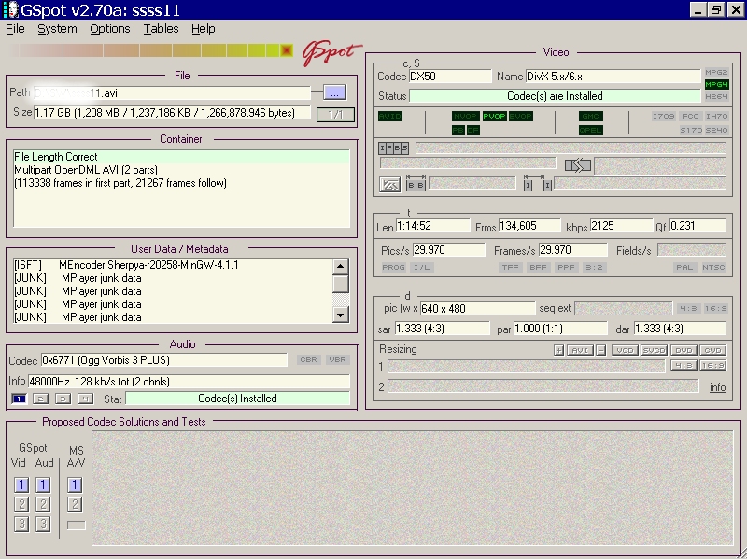Click the PAL indicator
The height and width of the screenshot is (560, 747).
684,268
